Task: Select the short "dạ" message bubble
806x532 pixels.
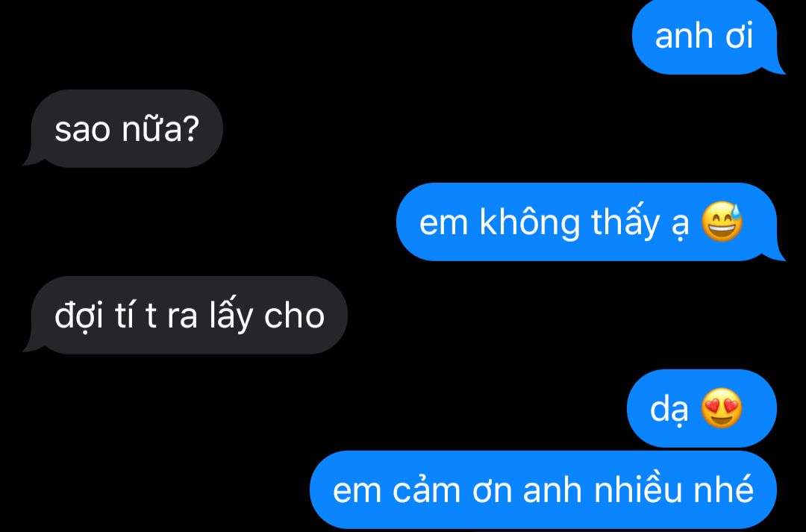Action: [x=702, y=408]
